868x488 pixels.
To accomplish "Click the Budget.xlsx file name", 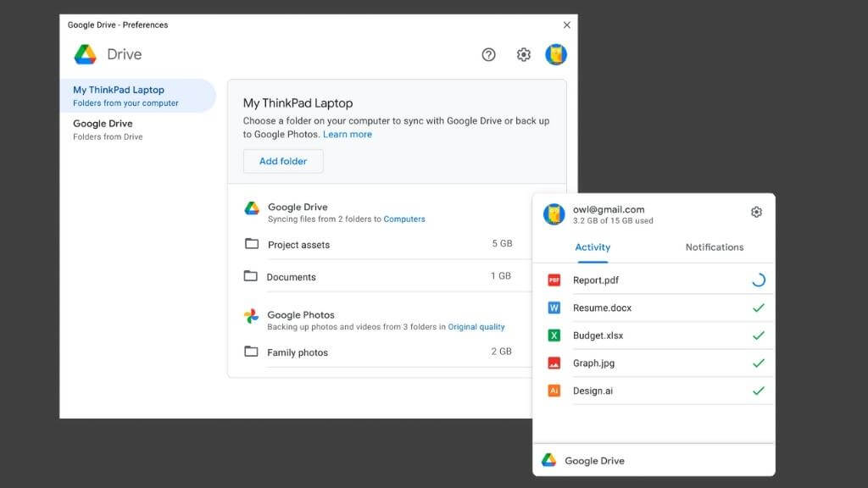I will 598,335.
